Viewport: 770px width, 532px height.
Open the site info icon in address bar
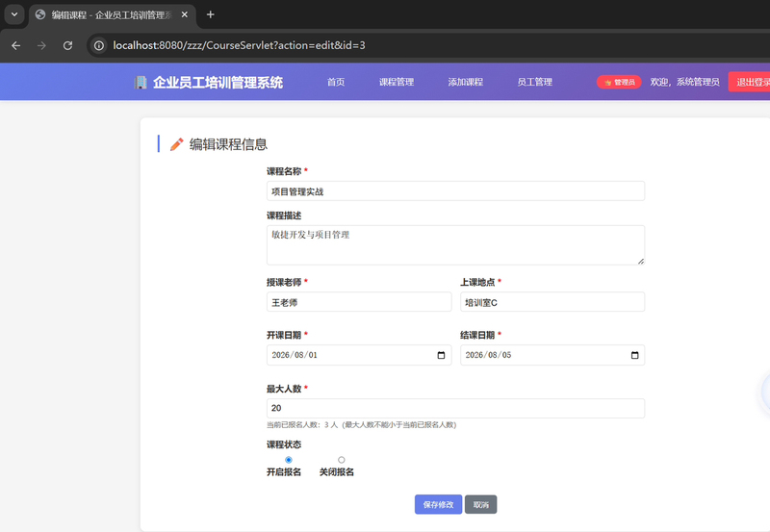tap(99, 45)
